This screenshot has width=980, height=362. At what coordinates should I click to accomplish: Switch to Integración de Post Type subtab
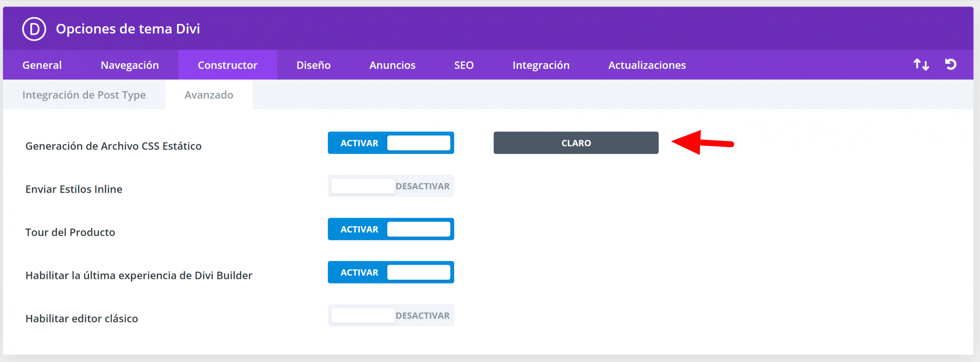click(x=84, y=95)
